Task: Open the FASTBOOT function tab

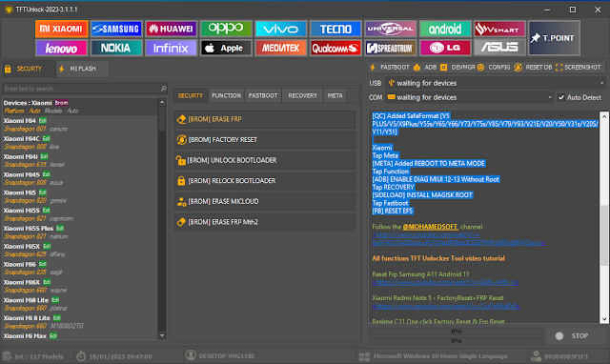Action: click(263, 95)
